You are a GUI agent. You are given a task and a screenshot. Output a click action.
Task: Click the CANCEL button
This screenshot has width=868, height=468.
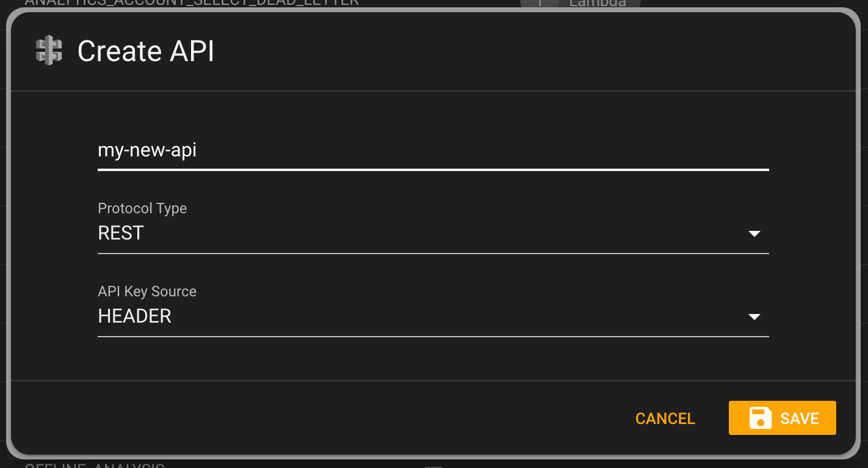pyautogui.click(x=665, y=419)
